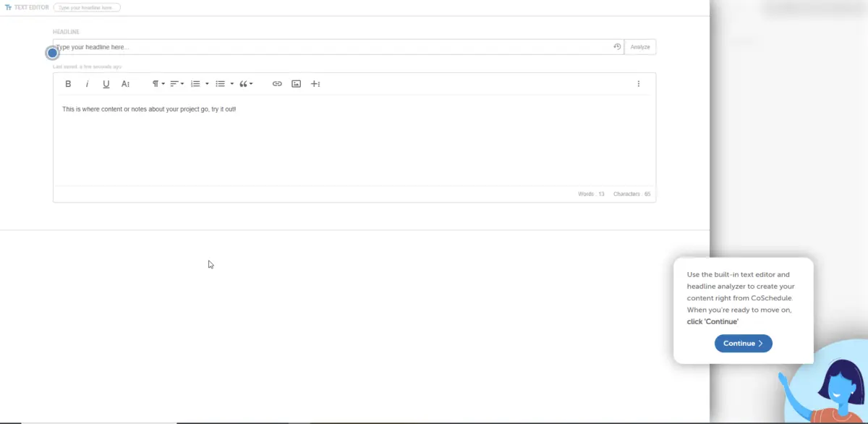Expand the ordered list style arrow
Image resolution: width=868 pixels, height=424 pixels.
[207, 84]
